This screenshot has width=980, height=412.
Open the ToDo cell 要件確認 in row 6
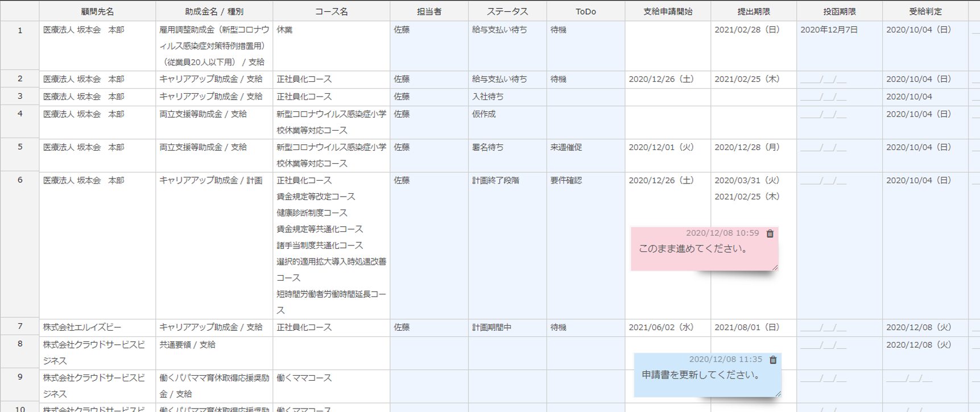[585, 181]
